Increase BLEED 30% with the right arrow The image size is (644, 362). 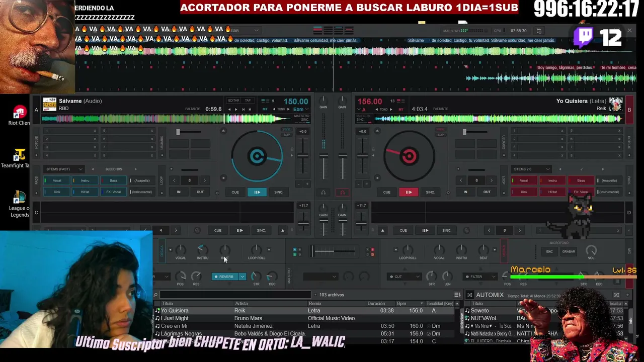click(x=135, y=169)
